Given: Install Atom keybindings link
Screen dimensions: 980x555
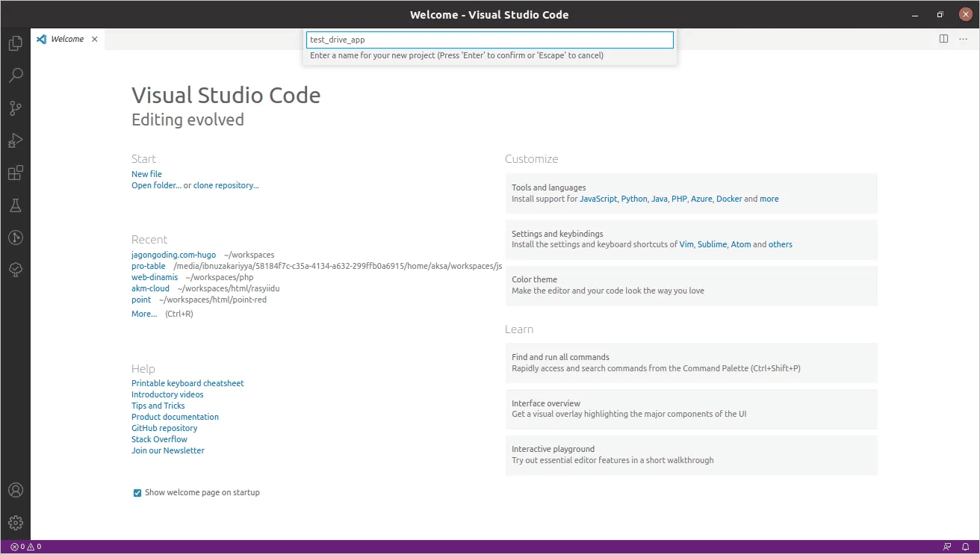Looking at the screenshot, I should [741, 244].
